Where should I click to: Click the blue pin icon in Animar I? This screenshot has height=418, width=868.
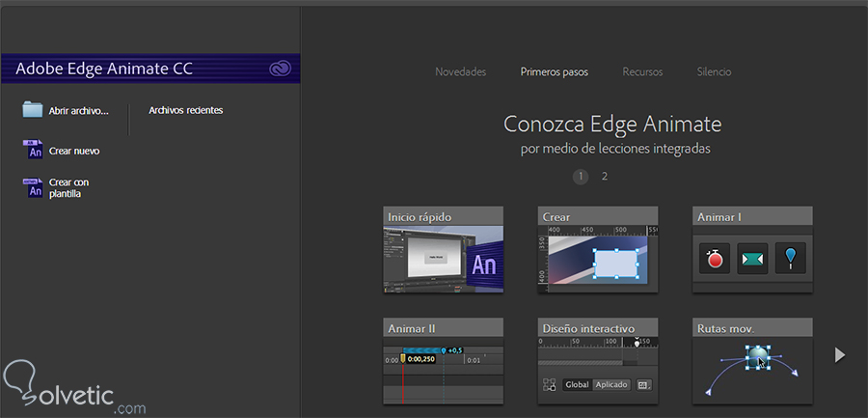[x=791, y=259]
